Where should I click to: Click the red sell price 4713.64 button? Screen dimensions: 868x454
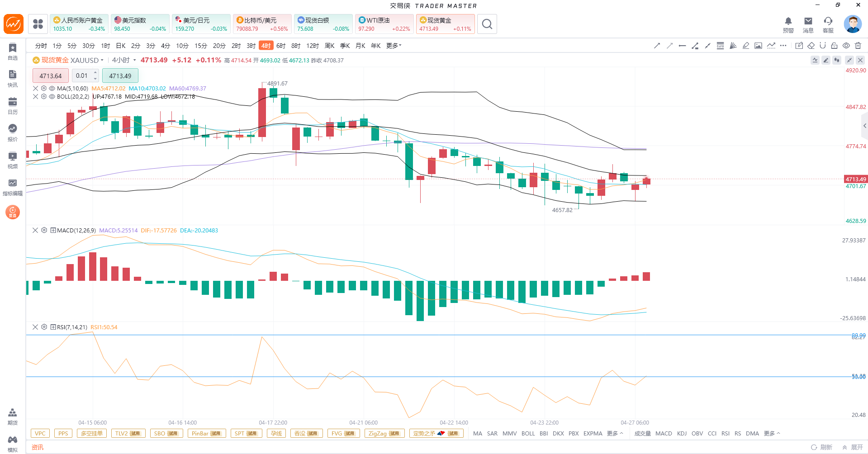(50, 76)
